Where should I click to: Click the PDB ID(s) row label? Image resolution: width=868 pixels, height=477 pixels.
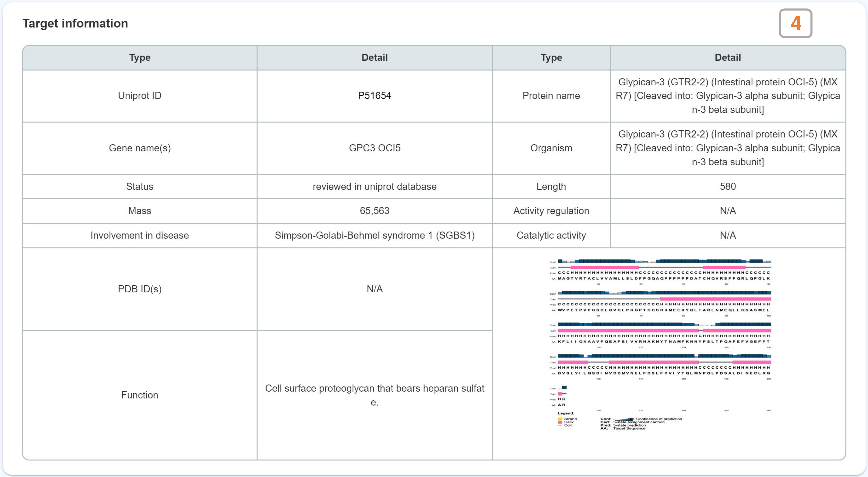(139, 289)
